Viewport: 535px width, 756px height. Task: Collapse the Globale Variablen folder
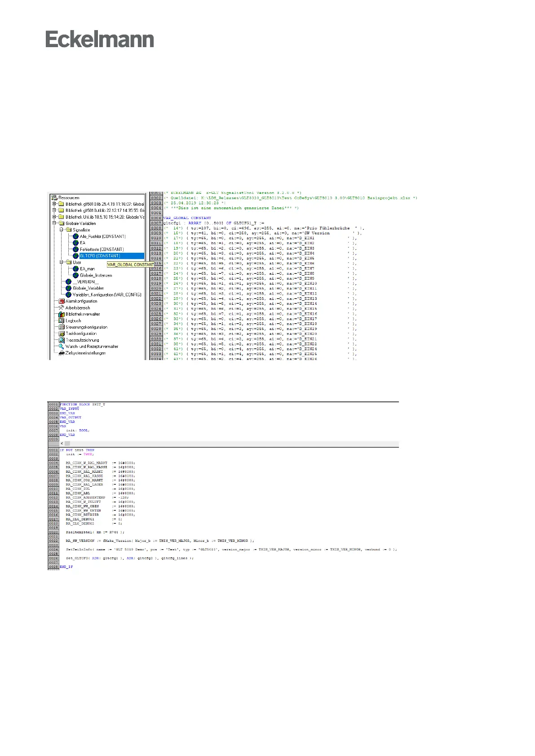point(54,223)
